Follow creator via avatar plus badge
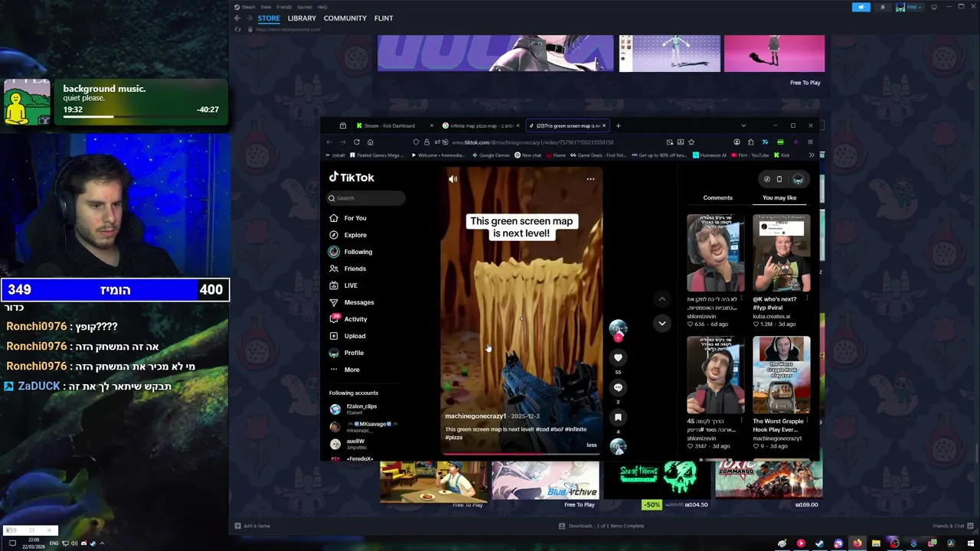Image resolution: width=980 pixels, height=551 pixels. coord(618,337)
